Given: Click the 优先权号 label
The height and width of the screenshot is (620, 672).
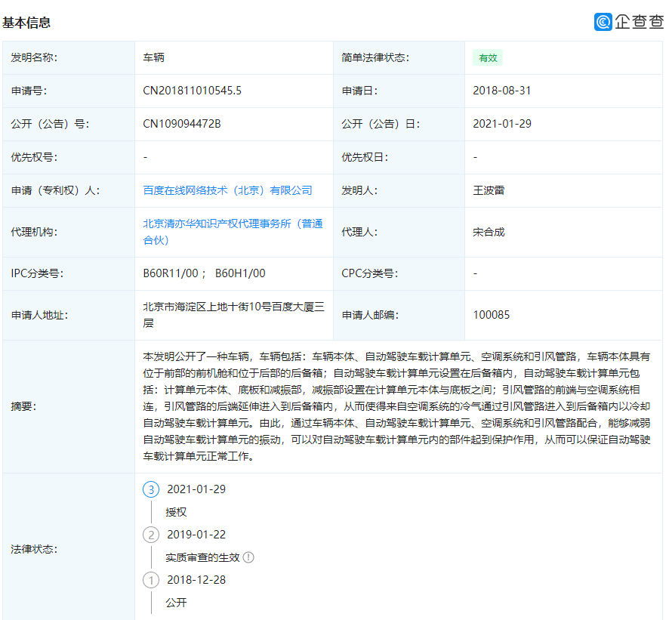Looking at the screenshot, I should pos(34,157).
